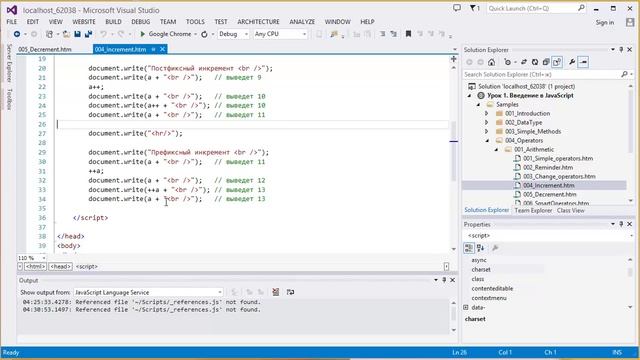Click Solution Explorer Sync with Active Document icon
This screenshot has width=640, height=360.
pyautogui.click(x=524, y=62)
